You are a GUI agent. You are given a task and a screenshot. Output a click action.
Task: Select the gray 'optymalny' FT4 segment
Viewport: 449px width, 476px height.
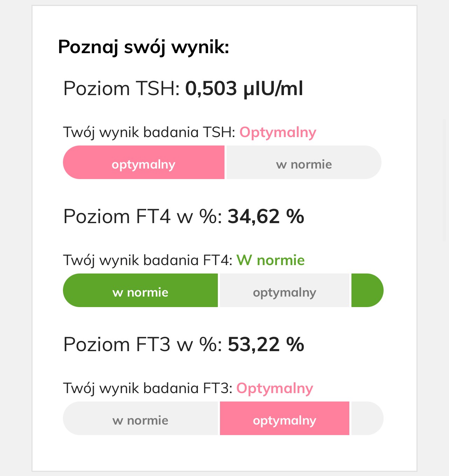point(284,290)
